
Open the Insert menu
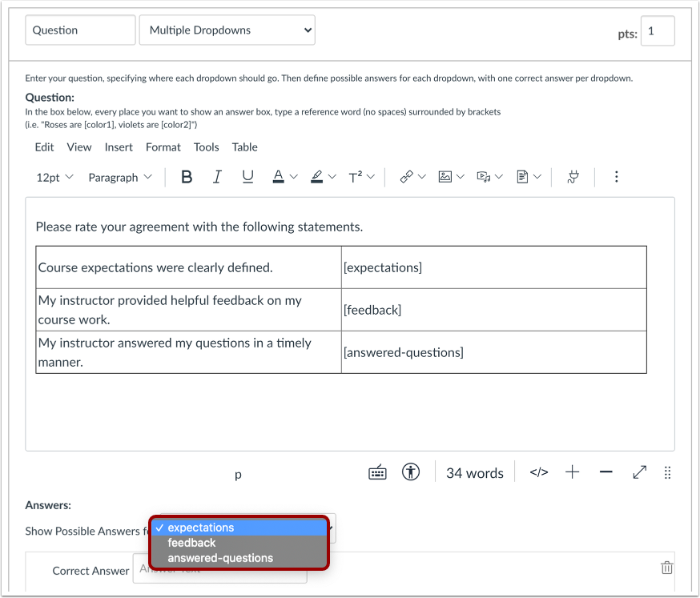(x=119, y=147)
